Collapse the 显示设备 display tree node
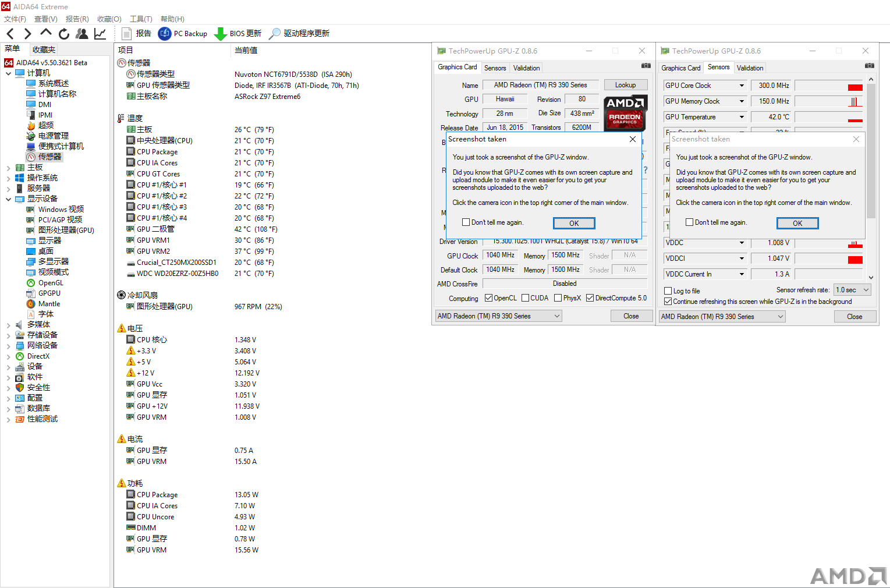The width and height of the screenshot is (890, 588). pyautogui.click(x=8, y=199)
